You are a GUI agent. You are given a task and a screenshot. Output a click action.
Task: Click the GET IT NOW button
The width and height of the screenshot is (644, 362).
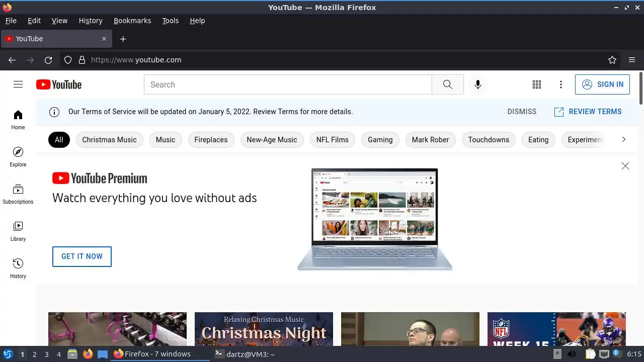[x=82, y=256]
